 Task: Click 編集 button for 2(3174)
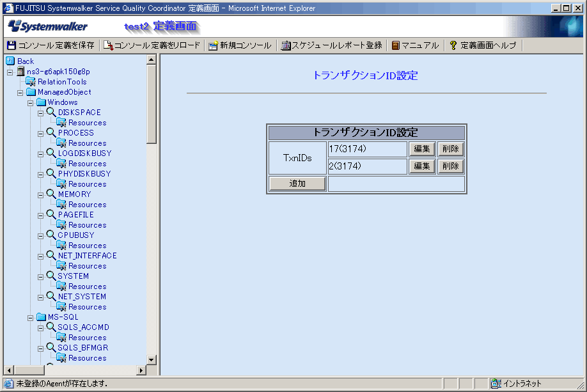(422, 166)
